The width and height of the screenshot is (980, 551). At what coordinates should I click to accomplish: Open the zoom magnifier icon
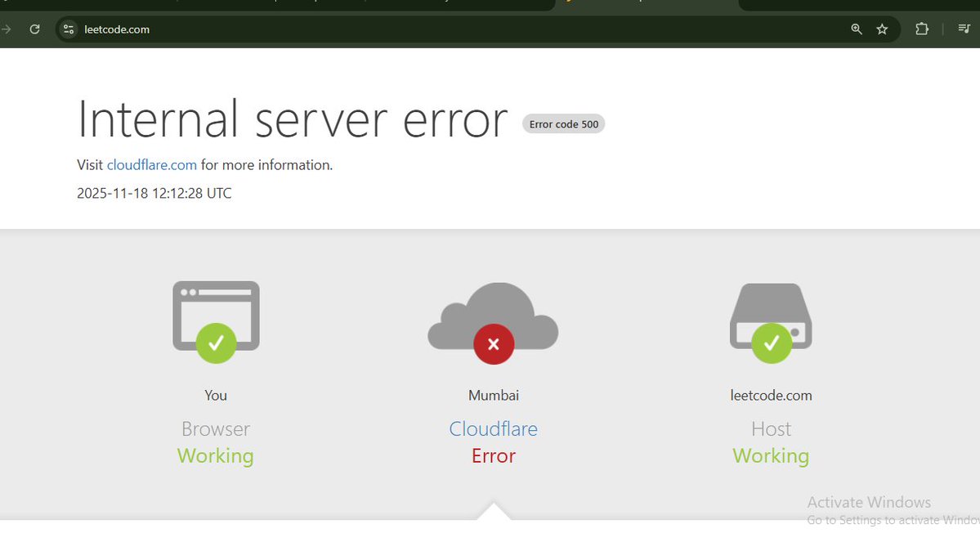coord(857,29)
